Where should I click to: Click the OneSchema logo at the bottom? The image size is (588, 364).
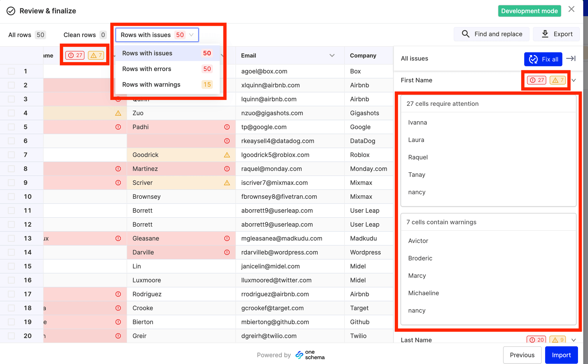(300, 355)
